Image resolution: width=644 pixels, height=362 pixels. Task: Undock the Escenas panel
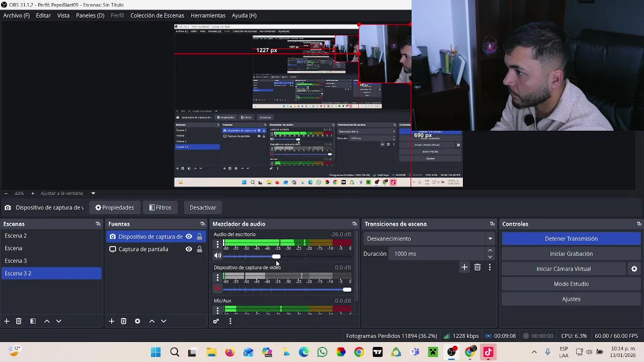click(98, 224)
